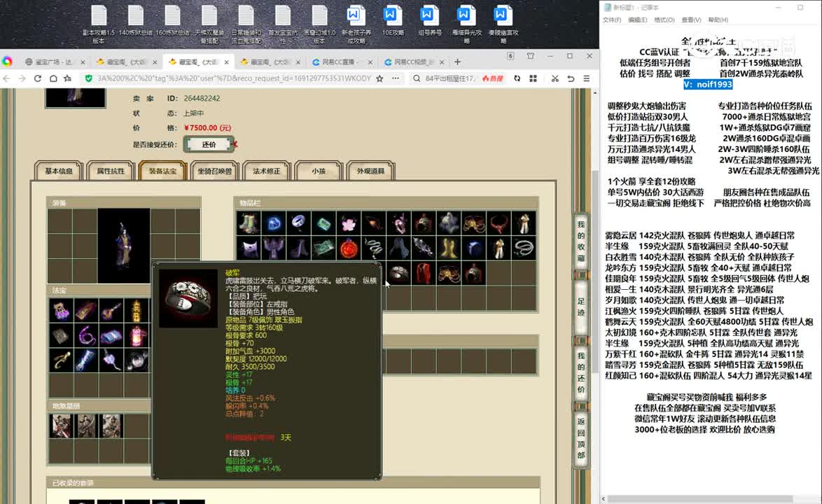Click the 还价 bargain button
Screen dimensions: 822x504
(x=209, y=145)
